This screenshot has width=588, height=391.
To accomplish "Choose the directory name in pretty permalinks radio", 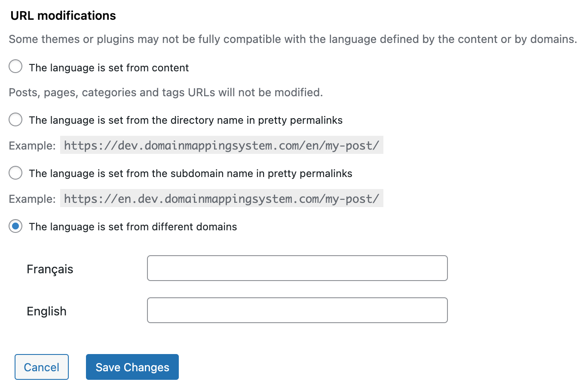I will pyautogui.click(x=15, y=119).
